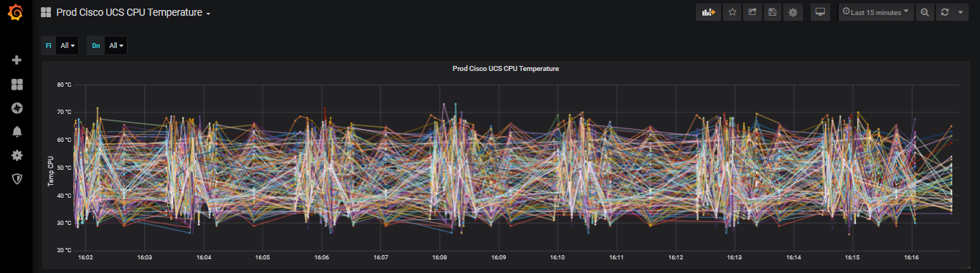Click the 70 °C y-axis label
The width and height of the screenshot is (980, 273).
pyautogui.click(x=64, y=112)
